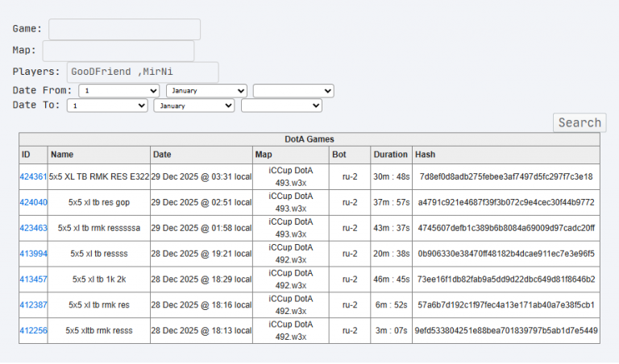The image size is (619, 364).
Task: Open the Date From year dropdown
Action: tap(293, 91)
